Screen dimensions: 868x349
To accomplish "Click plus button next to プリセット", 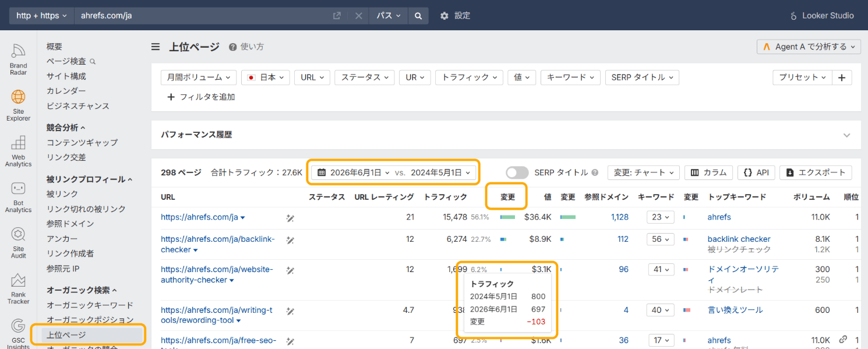I will click(842, 77).
